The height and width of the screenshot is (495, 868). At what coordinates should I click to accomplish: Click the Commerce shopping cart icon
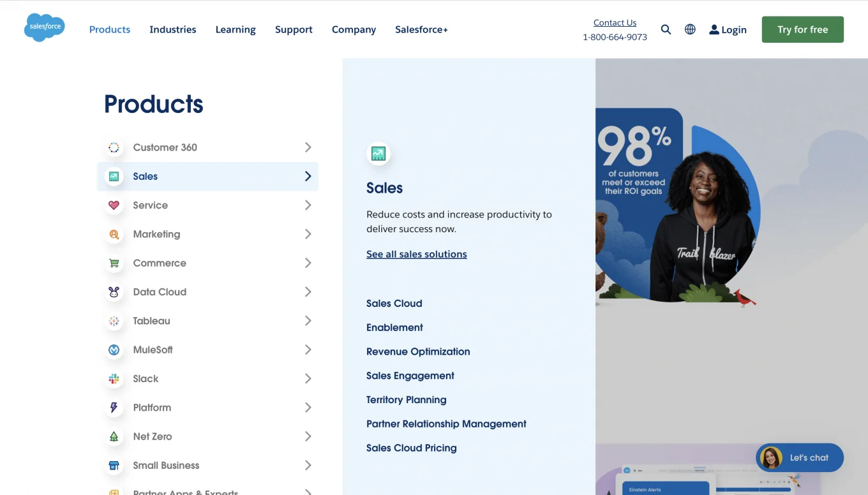114,263
